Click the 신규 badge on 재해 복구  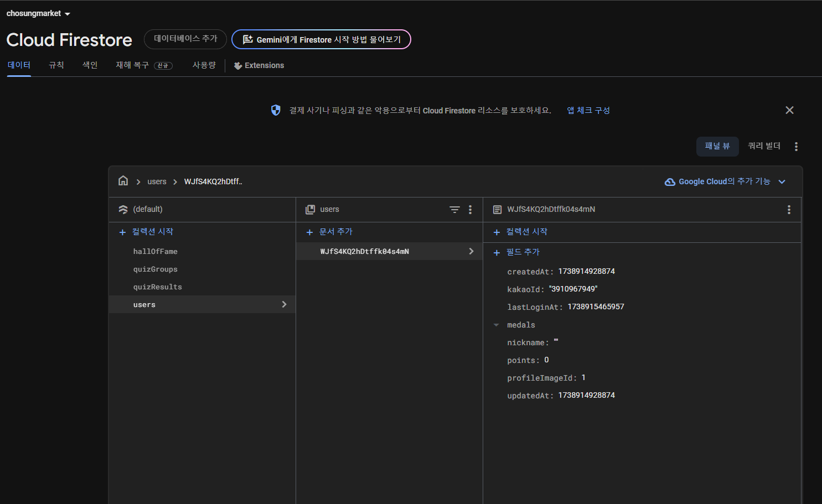tap(163, 66)
